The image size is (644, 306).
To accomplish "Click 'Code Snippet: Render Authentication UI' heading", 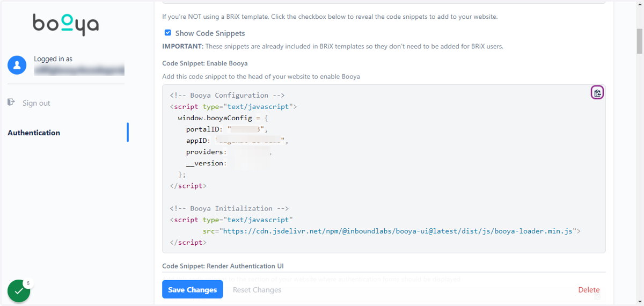I will point(223,266).
